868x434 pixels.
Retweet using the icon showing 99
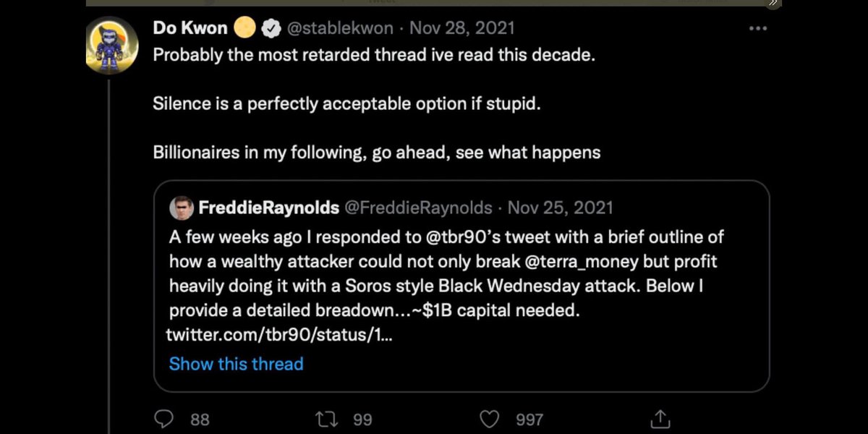click(327, 419)
